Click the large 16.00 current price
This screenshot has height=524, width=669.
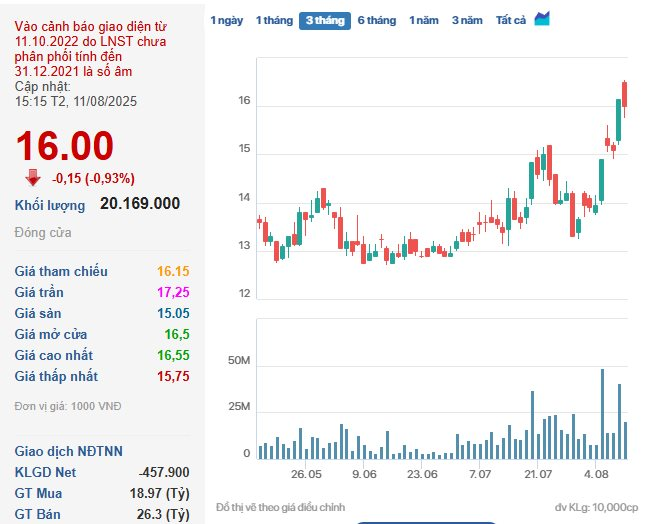[64, 146]
